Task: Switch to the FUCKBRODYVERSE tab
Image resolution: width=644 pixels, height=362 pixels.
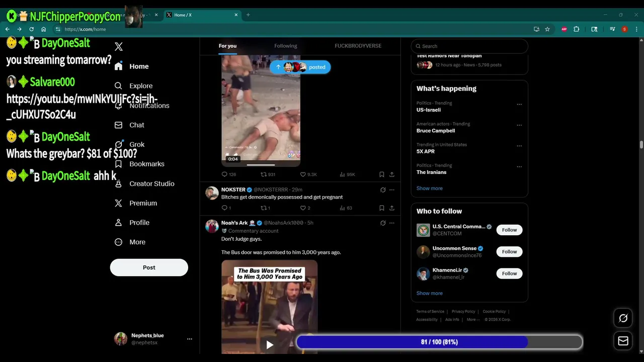Action: (358, 46)
